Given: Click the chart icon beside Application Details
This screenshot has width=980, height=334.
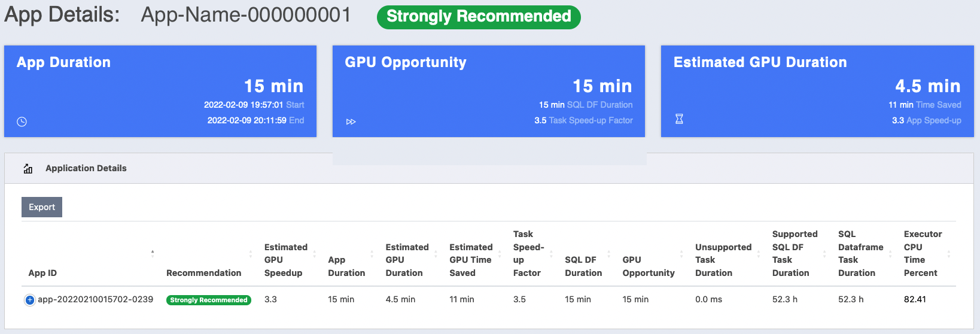Looking at the screenshot, I should pyautogui.click(x=28, y=169).
